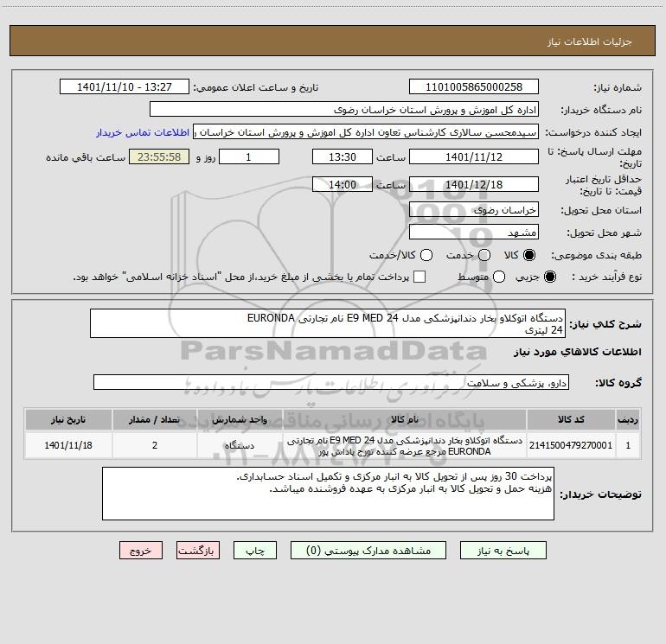Click the تاریخ نیاز column header
The height and width of the screenshot is (644, 666).
pyautogui.click(x=68, y=420)
